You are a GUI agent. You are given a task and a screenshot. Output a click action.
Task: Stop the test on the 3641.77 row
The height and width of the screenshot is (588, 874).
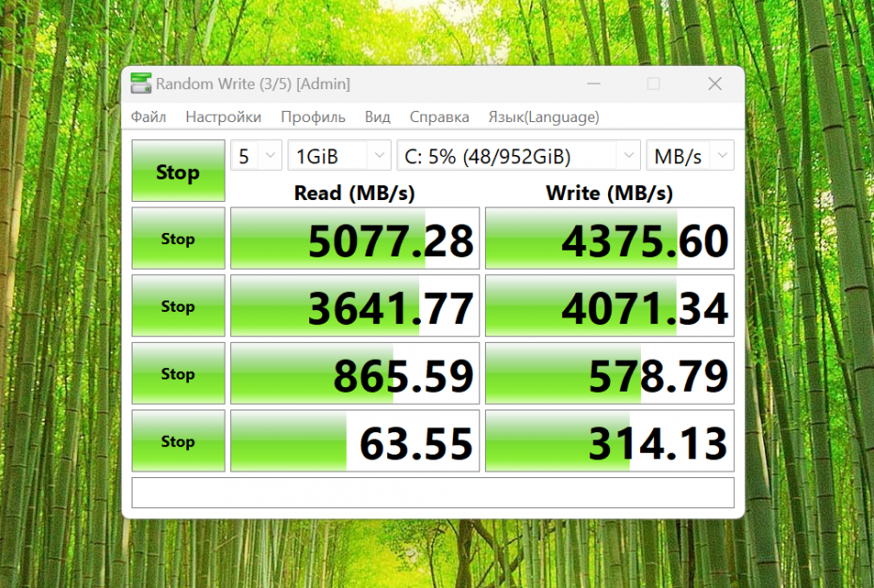click(x=179, y=306)
